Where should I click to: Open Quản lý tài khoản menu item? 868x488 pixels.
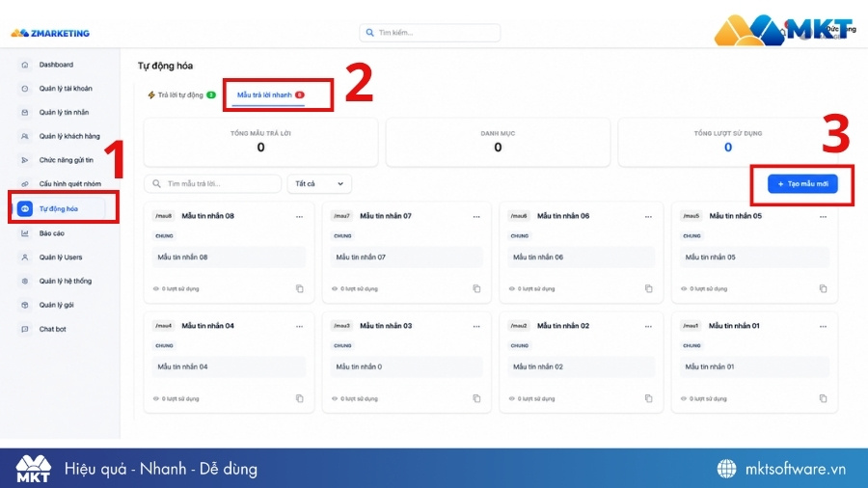tap(65, 89)
